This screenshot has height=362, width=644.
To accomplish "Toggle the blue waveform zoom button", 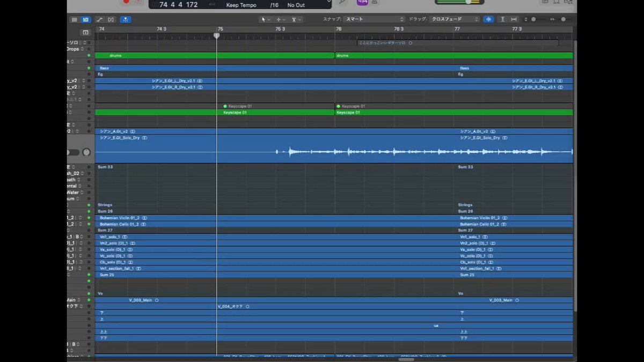I will coord(488,19).
